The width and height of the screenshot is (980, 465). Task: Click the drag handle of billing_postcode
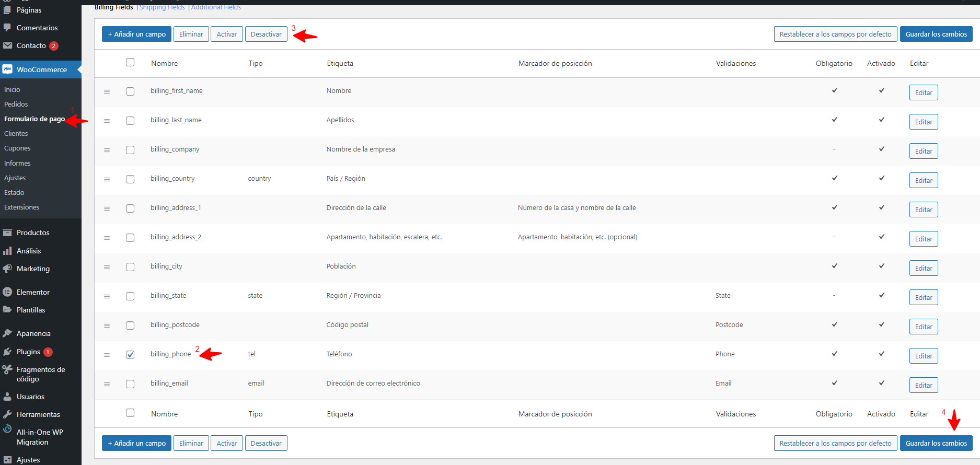tap(107, 326)
